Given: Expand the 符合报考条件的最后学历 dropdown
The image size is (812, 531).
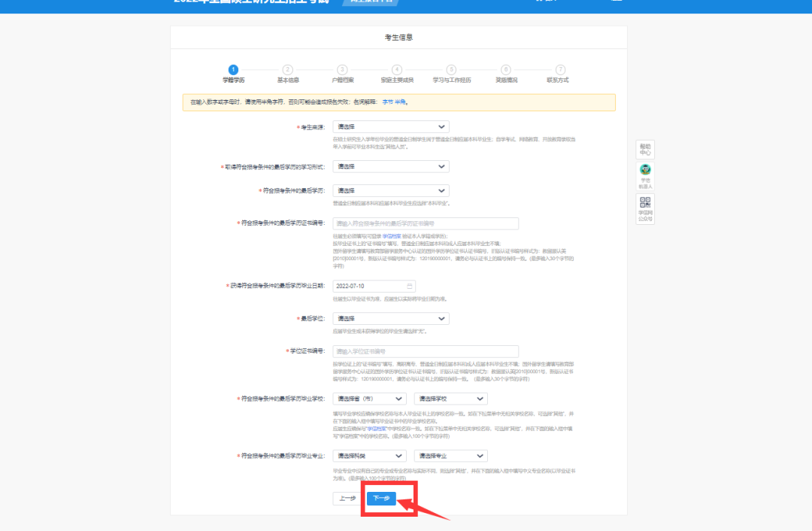Looking at the screenshot, I should pos(390,190).
